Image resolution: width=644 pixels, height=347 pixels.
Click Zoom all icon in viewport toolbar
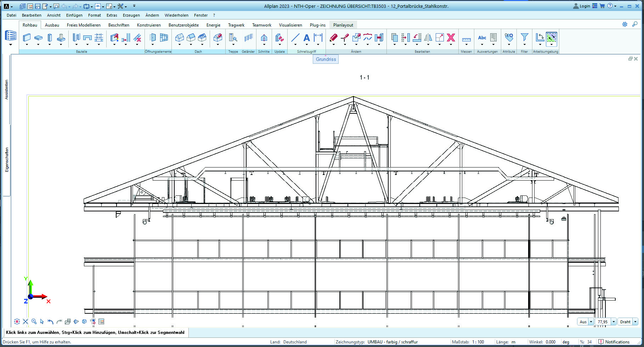tap(17, 322)
